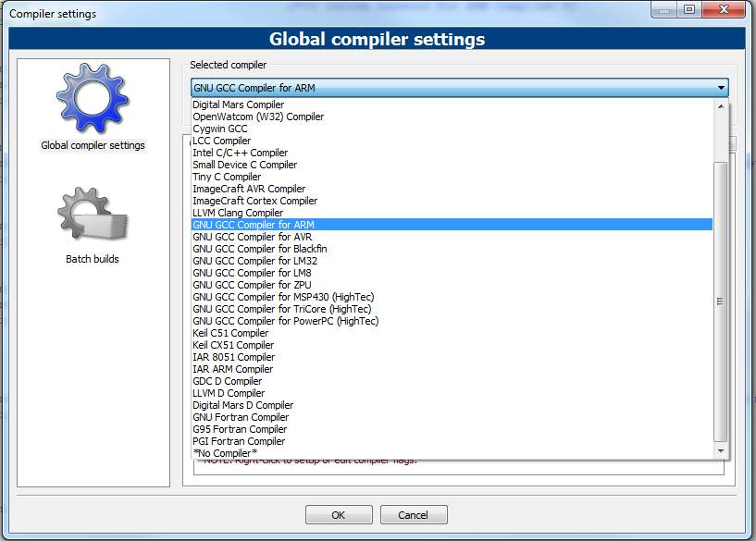Viewport: 756px width, 541px height.
Task: Choose LLVM D Compiler
Action: [452, 394]
